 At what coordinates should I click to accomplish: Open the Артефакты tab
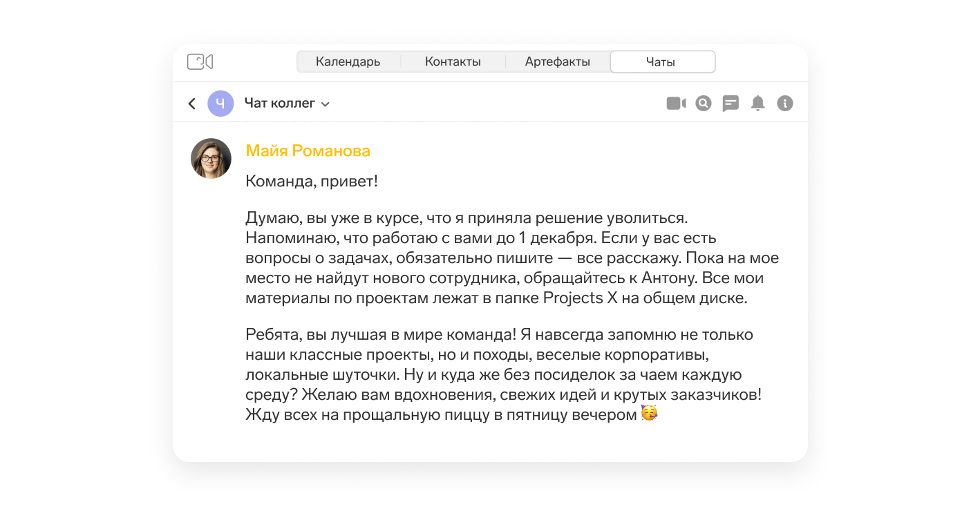[x=558, y=61]
